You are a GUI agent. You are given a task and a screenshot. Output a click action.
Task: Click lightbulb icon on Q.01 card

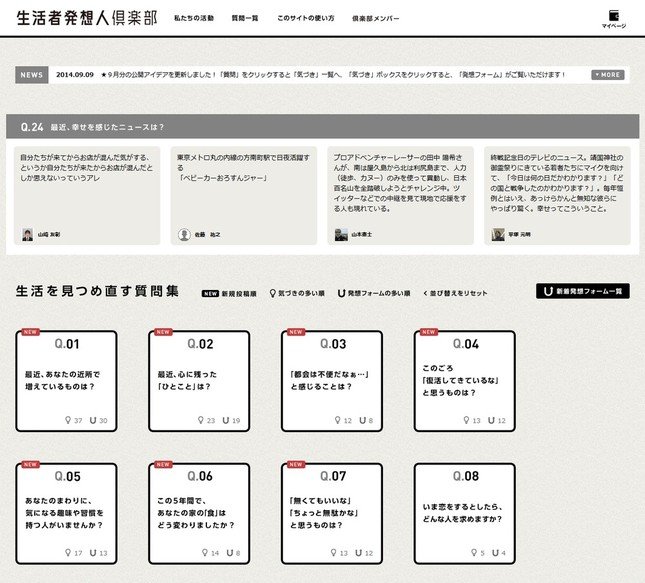point(68,420)
